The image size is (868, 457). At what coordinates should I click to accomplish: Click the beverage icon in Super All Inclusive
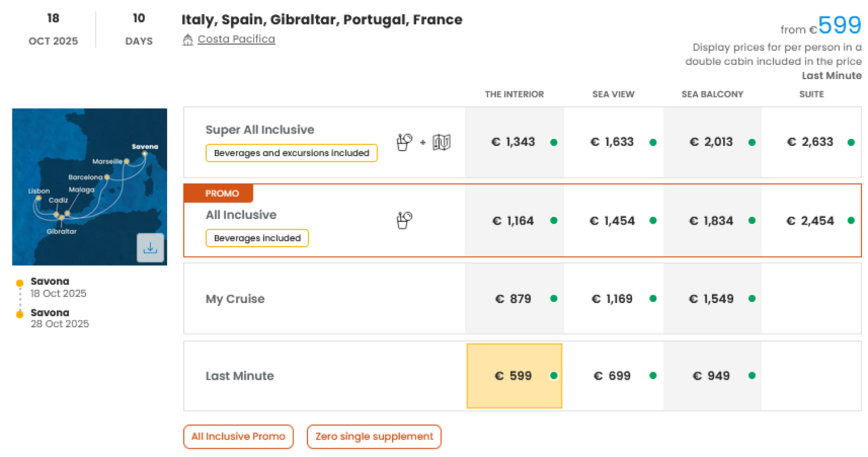click(404, 142)
